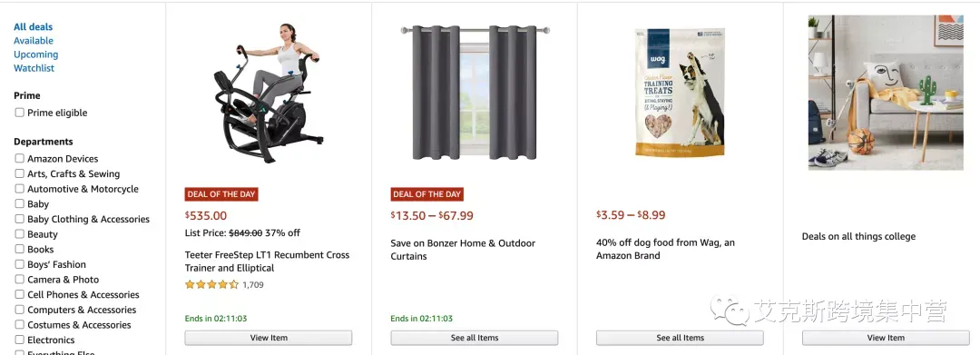Screen dimensions: 980x355
Task: Select the All deals filter link
Action: click(x=34, y=27)
